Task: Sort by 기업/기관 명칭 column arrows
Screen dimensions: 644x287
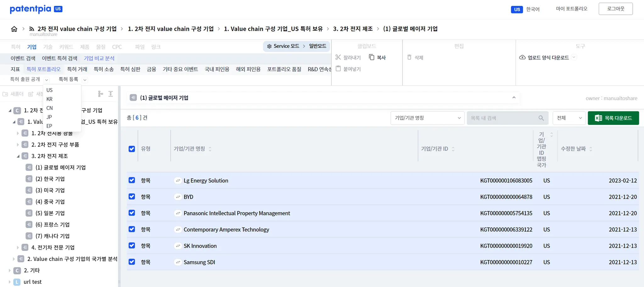Action: tap(210, 149)
